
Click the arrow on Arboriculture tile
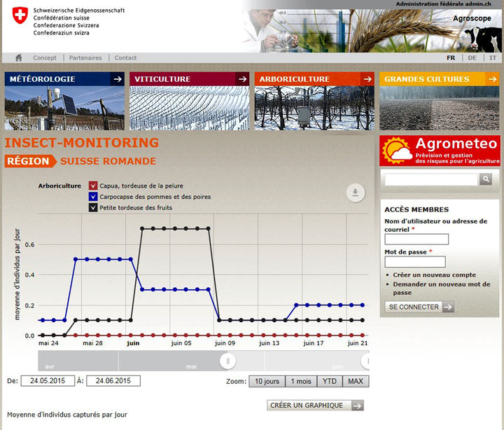(x=367, y=79)
